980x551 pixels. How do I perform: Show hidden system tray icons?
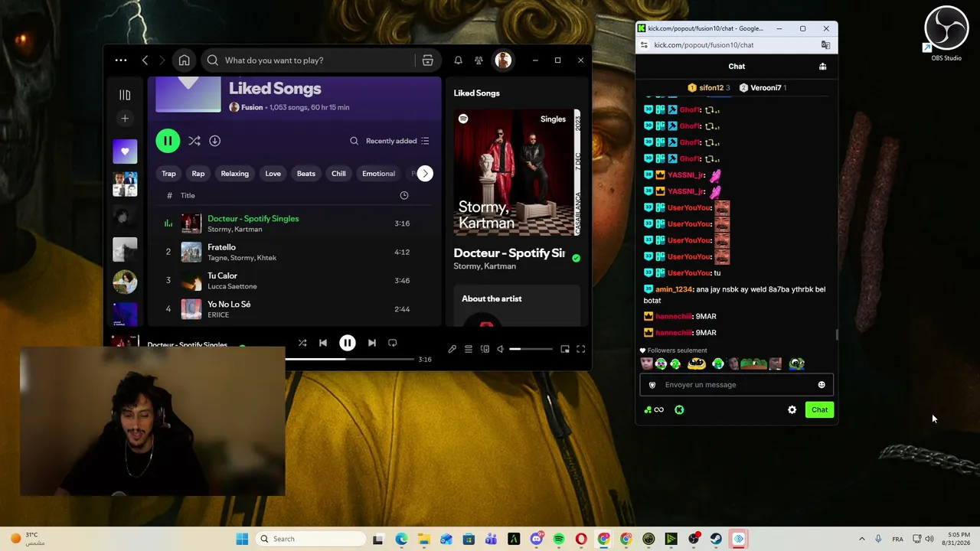pyautogui.click(x=861, y=539)
